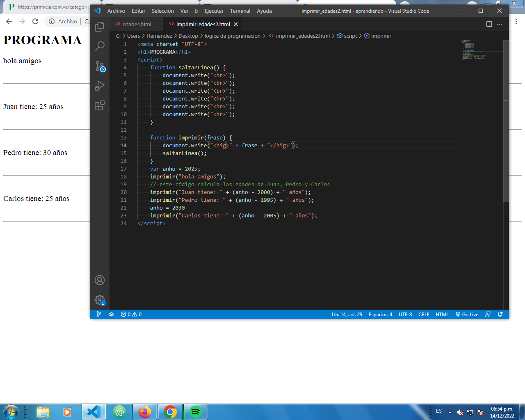This screenshot has height=420, width=525.
Task: Open the Terminal menu
Action: (240, 11)
